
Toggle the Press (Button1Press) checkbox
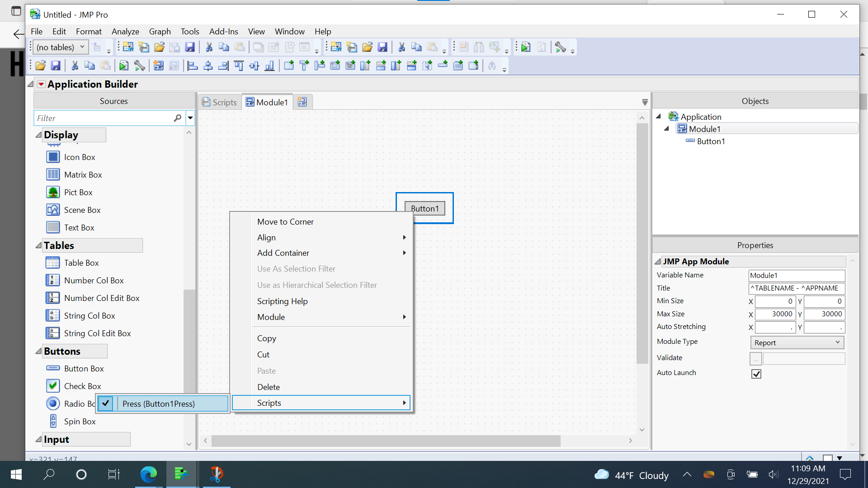coord(106,404)
